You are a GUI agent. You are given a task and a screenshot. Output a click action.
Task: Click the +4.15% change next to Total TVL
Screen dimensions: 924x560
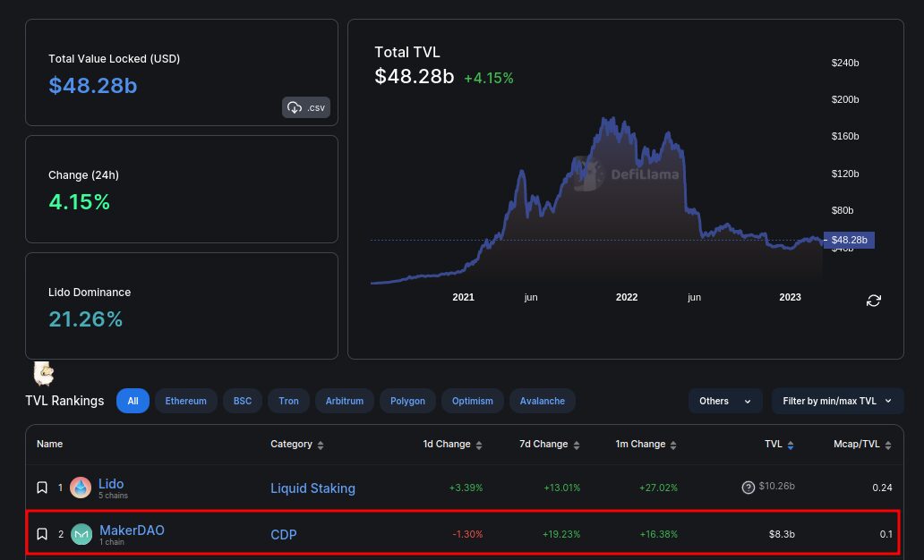489,79
